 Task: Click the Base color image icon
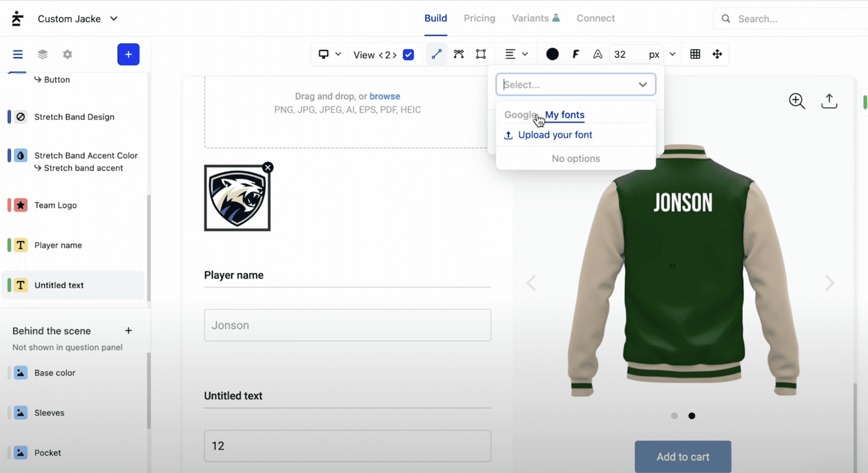tap(21, 373)
